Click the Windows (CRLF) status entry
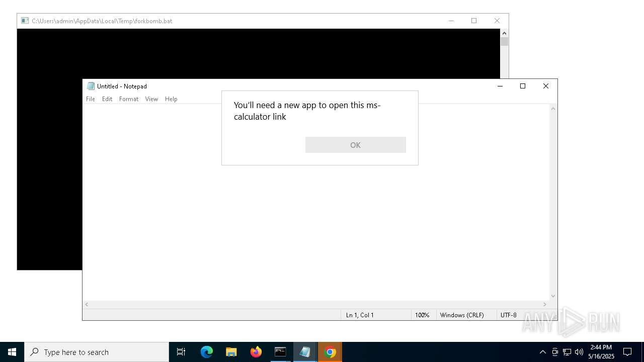 point(462,315)
